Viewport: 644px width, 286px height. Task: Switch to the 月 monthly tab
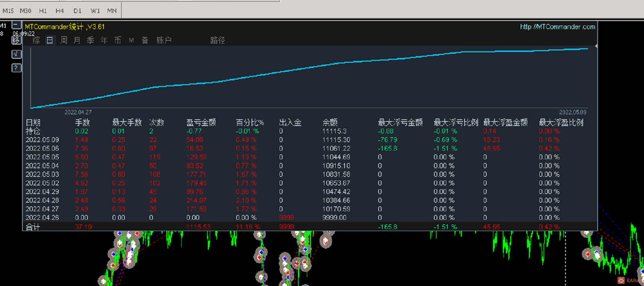tap(77, 40)
